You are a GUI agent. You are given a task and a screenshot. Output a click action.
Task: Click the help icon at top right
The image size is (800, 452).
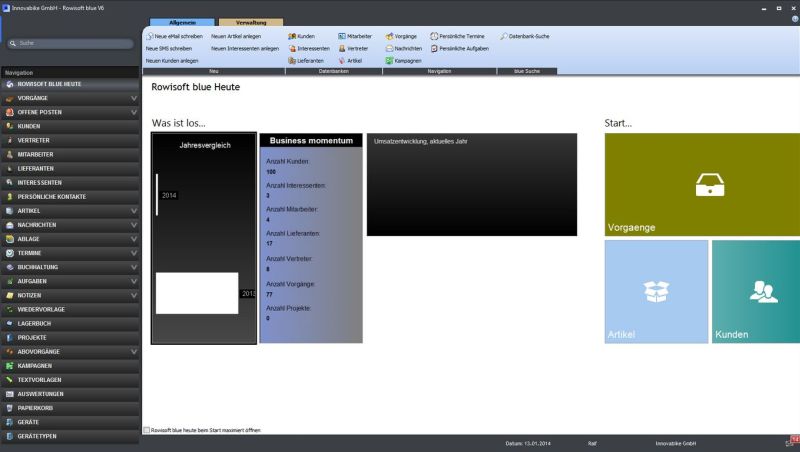[795, 19]
